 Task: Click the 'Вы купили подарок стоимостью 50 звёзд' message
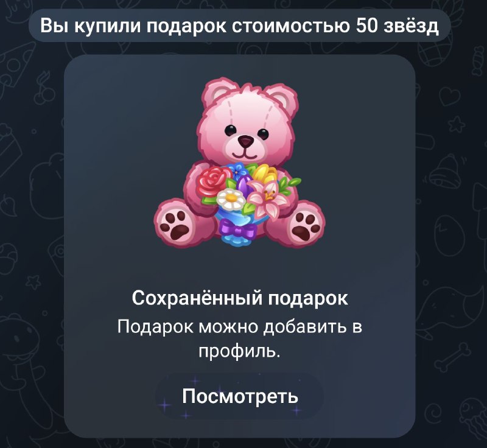239,26
